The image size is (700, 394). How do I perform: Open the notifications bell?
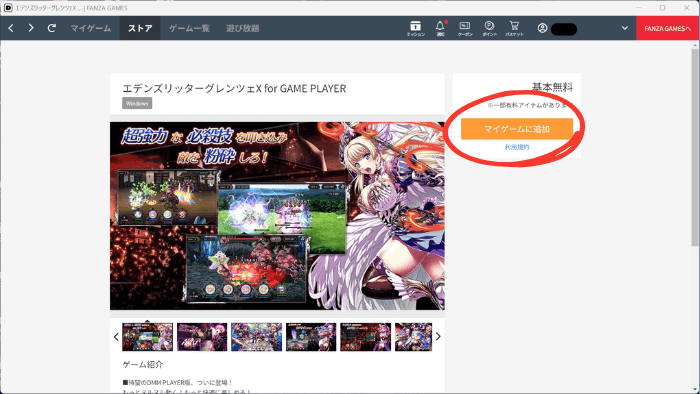(x=440, y=29)
